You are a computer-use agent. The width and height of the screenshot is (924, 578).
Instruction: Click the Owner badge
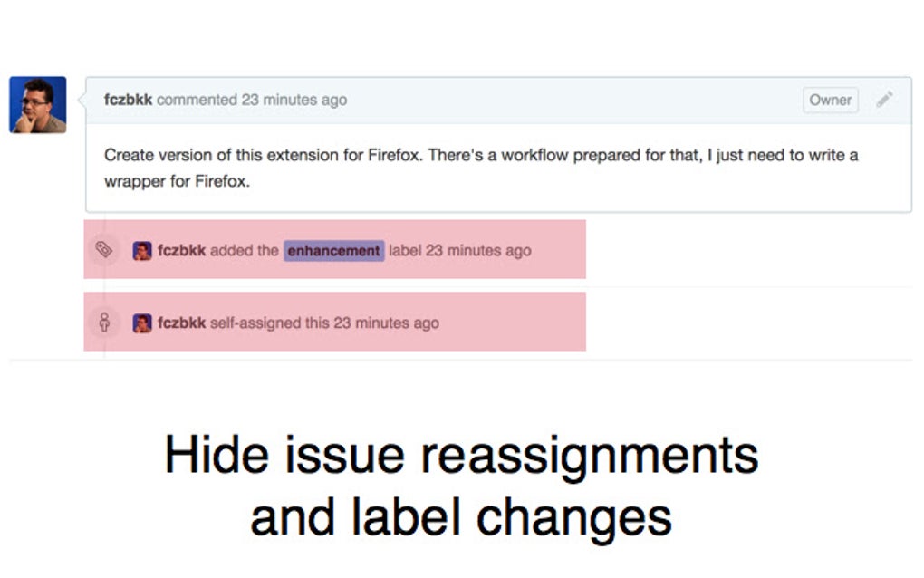(x=831, y=101)
